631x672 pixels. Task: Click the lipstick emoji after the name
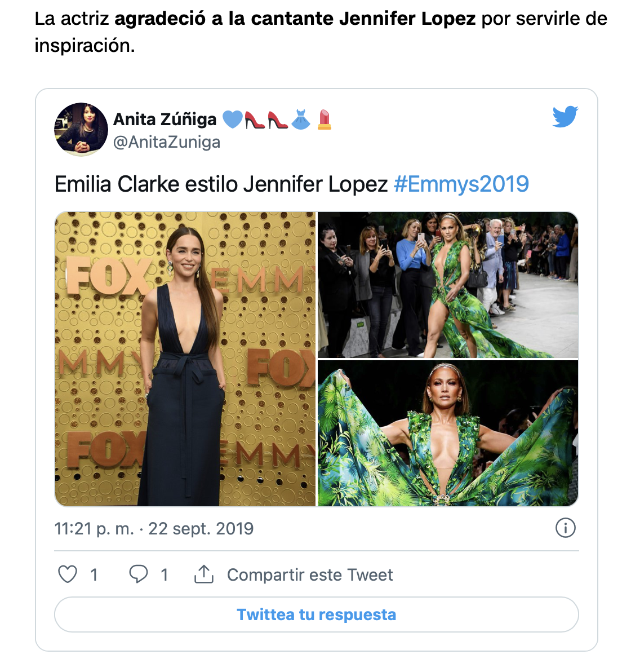324,120
